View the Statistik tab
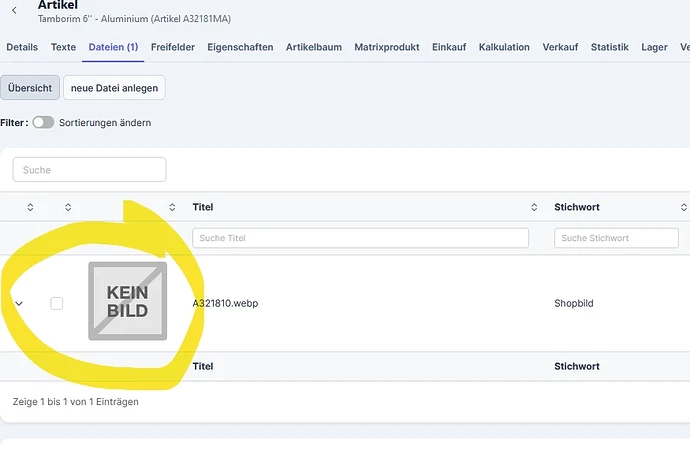This screenshot has height=450, width=690. pyautogui.click(x=609, y=47)
